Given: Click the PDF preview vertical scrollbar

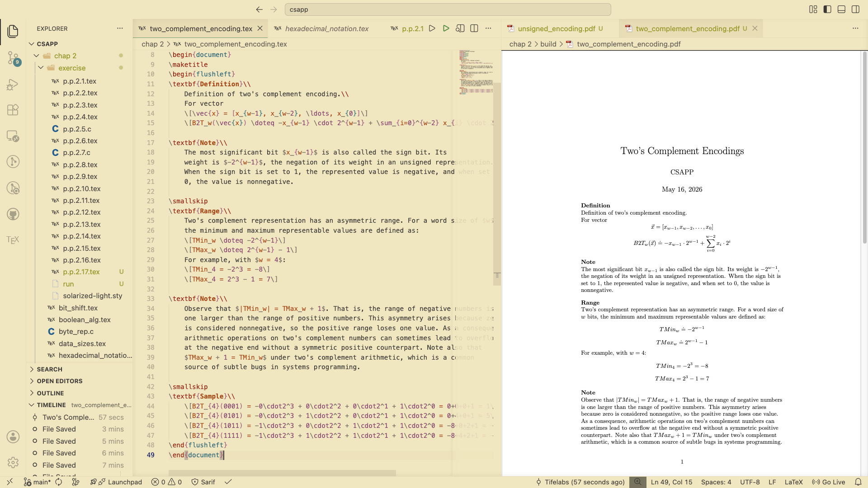Looking at the screenshot, I should (864, 147).
